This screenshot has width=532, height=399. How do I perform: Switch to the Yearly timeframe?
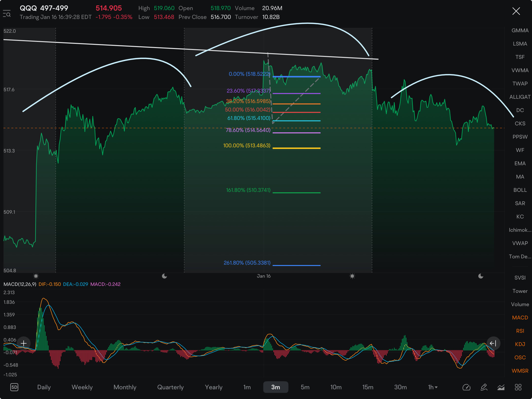point(214,387)
